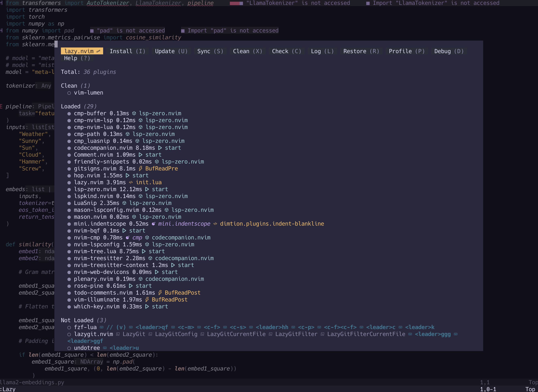The image size is (538, 392).
Task: Click the lightning event icon after gitsigns.nvim 8.1ms
Action: (x=140, y=168)
